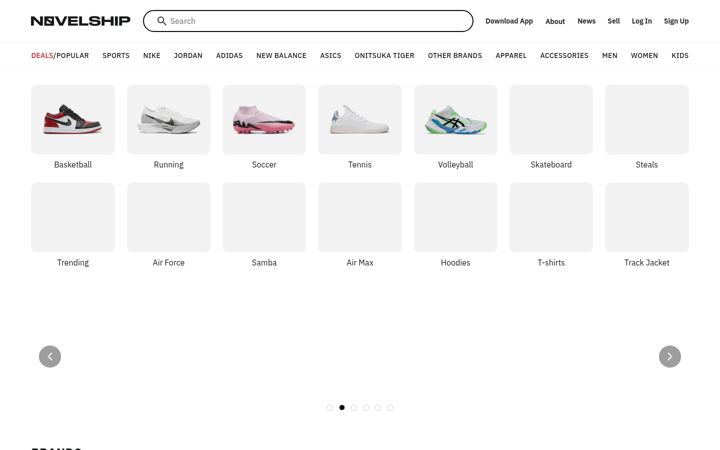This screenshot has height=450, width=720.
Task: Open the Air Max category tile
Action: click(x=360, y=217)
